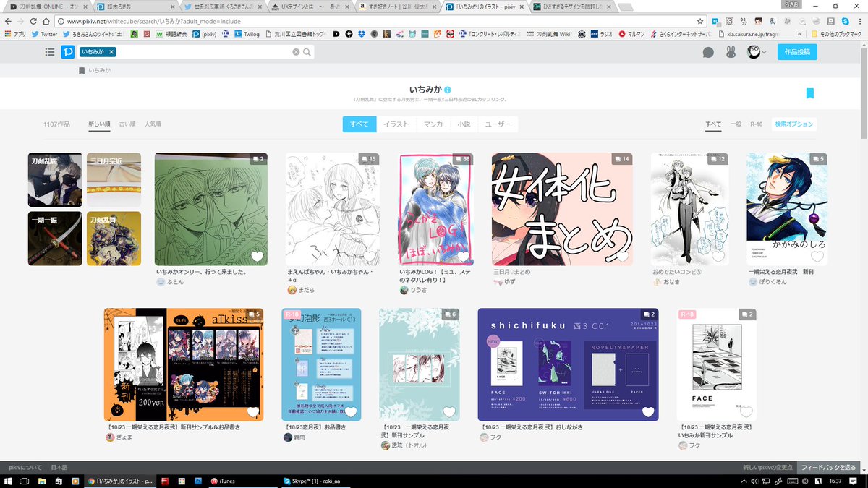Image resolution: width=868 pixels, height=488 pixels.
Task: Bookmark the いちみか tag with ribbon icon
Action: point(810,93)
